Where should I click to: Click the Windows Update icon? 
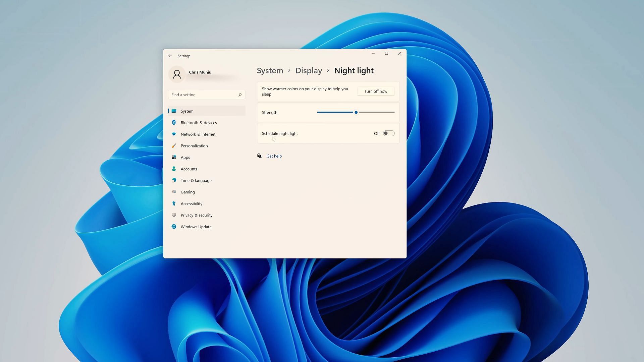point(174,226)
